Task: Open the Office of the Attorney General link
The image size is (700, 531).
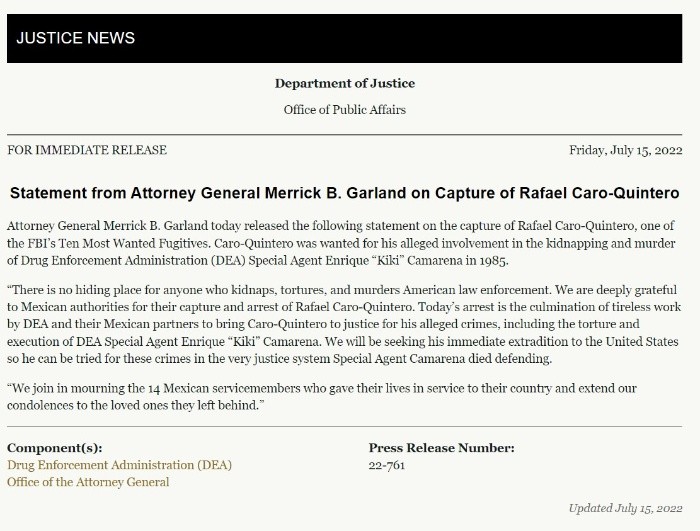Action: pos(88,482)
